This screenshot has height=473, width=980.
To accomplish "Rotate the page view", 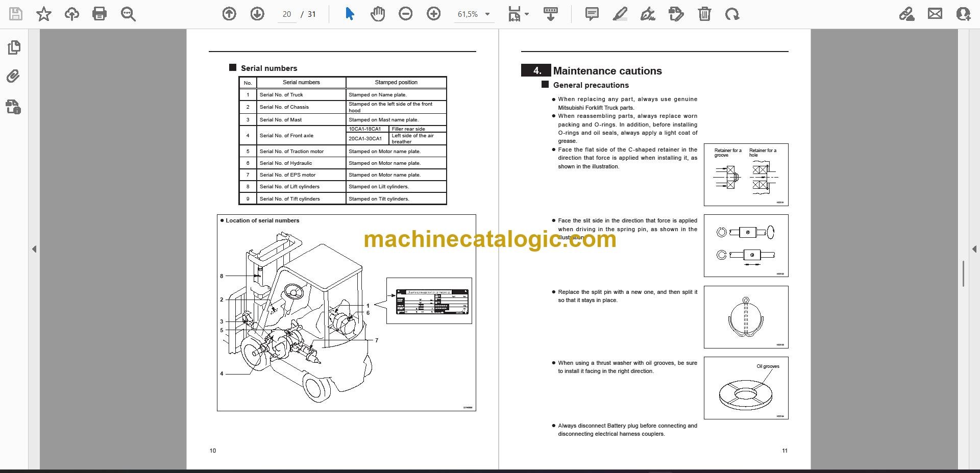I will coord(732,14).
